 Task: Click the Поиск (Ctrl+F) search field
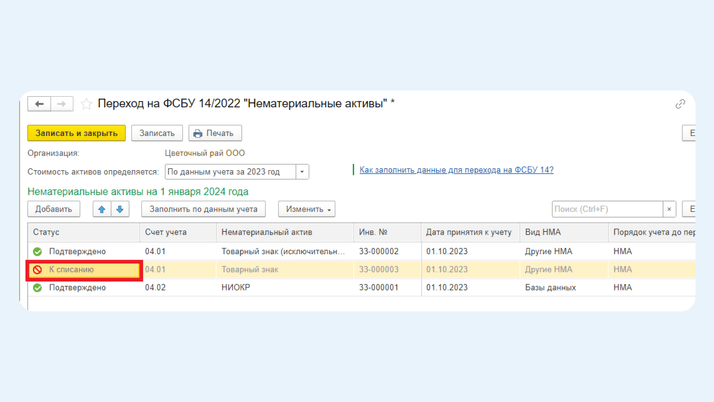point(607,209)
